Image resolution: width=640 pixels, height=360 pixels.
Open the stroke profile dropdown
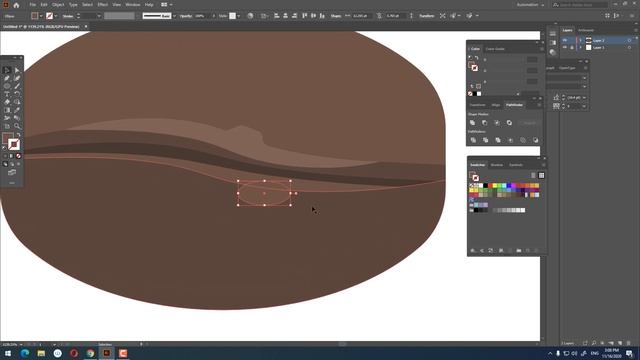174,16
